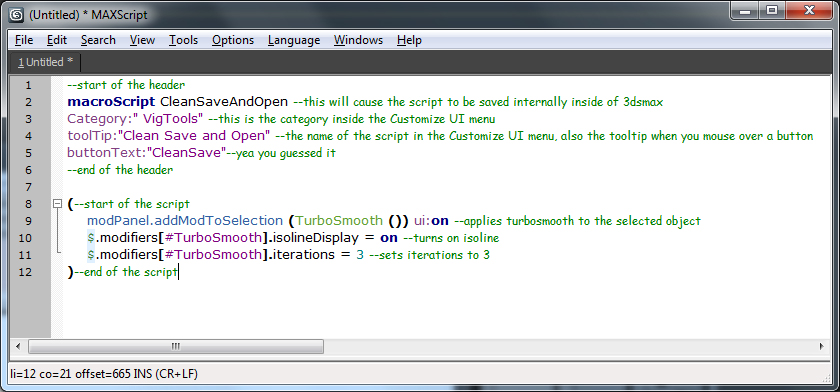Maximize the MAXScript window

[772, 10]
